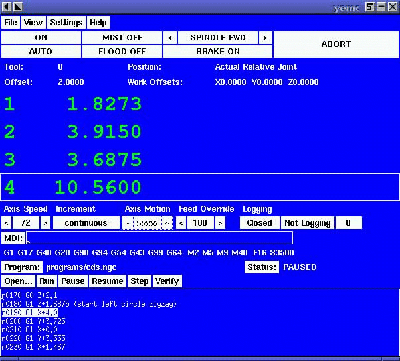Click the active G-codes status line

[x=149, y=253]
